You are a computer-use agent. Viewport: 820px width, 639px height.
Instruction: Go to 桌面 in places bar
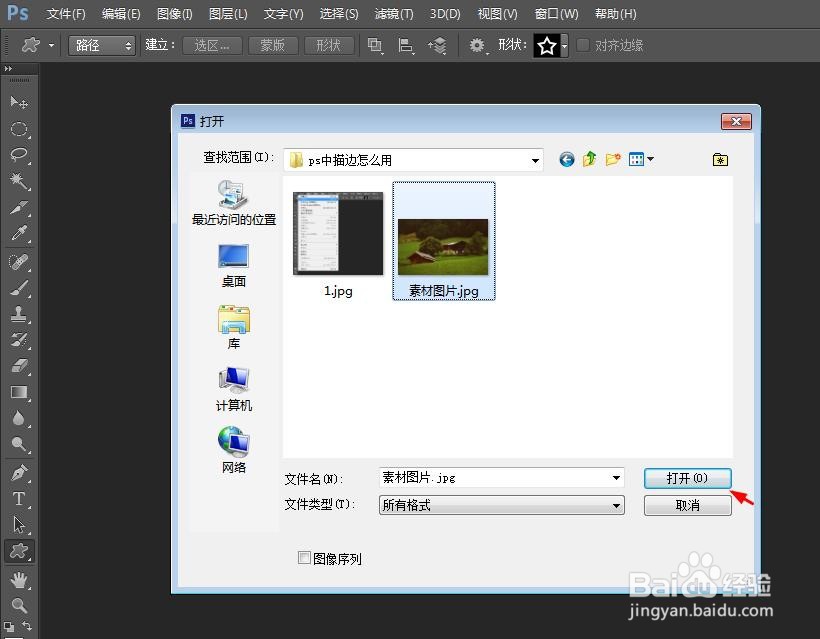tap(234, 265)
